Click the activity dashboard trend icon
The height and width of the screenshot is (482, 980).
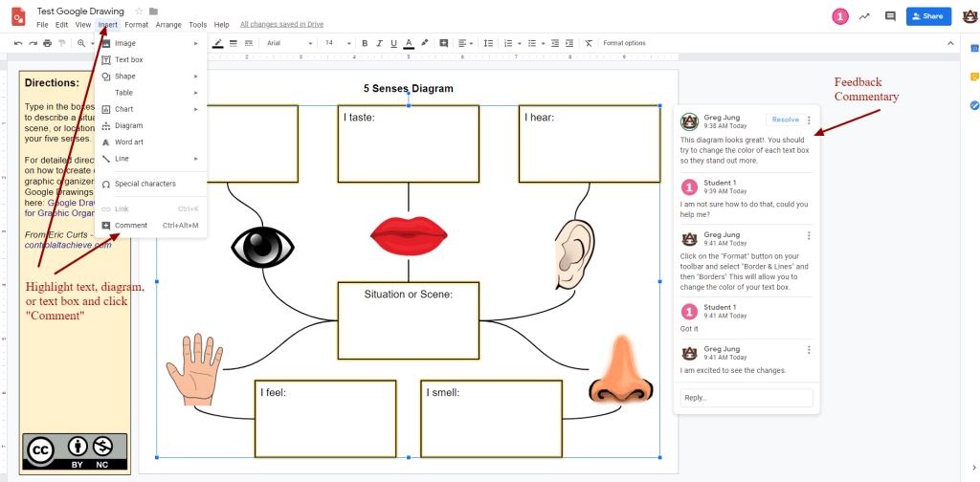tap(865, 16)
